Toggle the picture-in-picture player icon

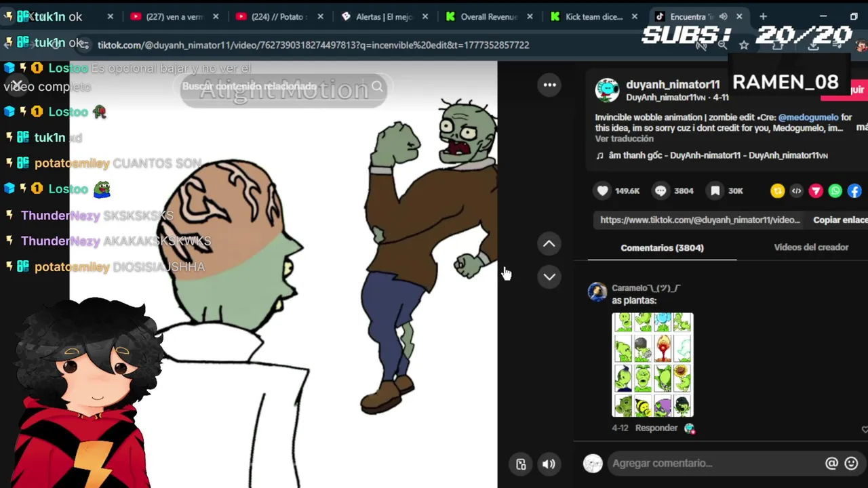[521, 464]
